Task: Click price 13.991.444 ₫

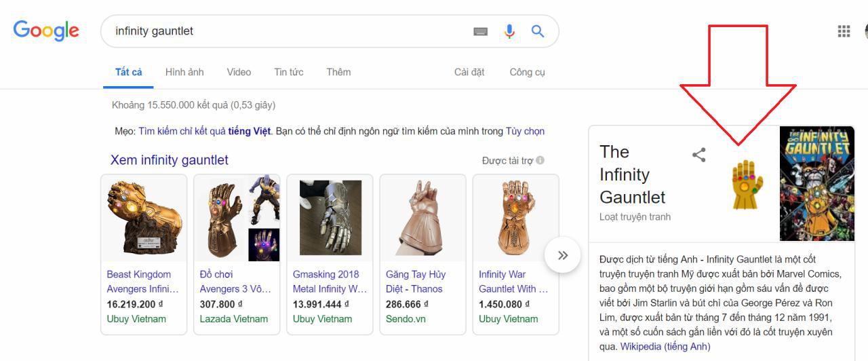Action: (321, 304)
